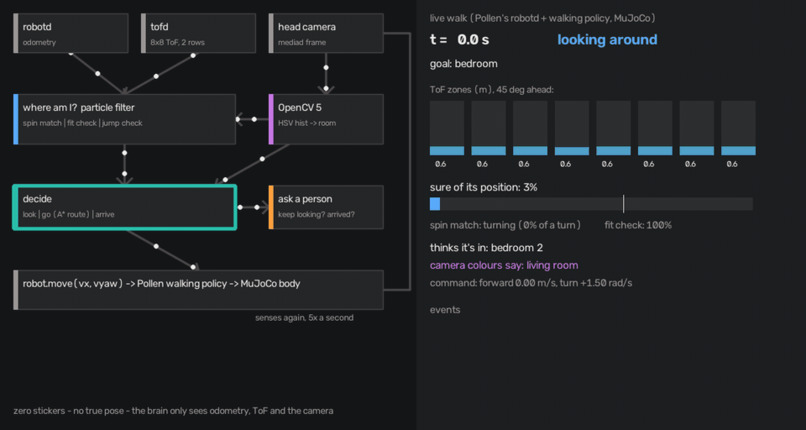Click the thinks it's in bedroom 2 label
This screenshot has width=806, height=430.
[486, 248]
